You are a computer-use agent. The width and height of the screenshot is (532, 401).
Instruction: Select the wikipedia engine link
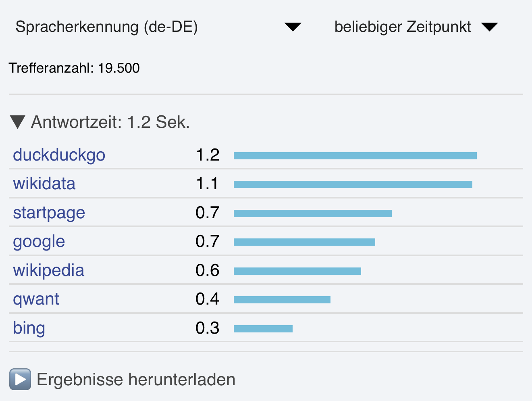(48, 270)
